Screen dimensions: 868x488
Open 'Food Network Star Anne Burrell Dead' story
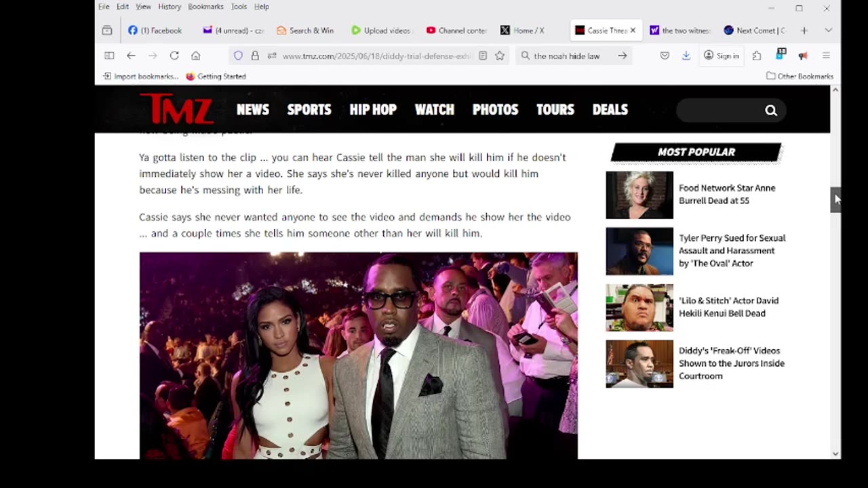(x=727, y=195)
